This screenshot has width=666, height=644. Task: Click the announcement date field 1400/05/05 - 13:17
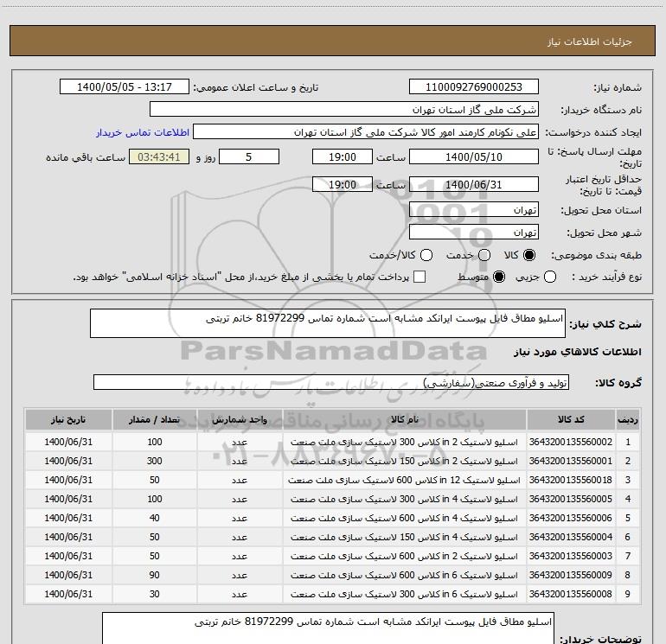click(x=125, y=87)
